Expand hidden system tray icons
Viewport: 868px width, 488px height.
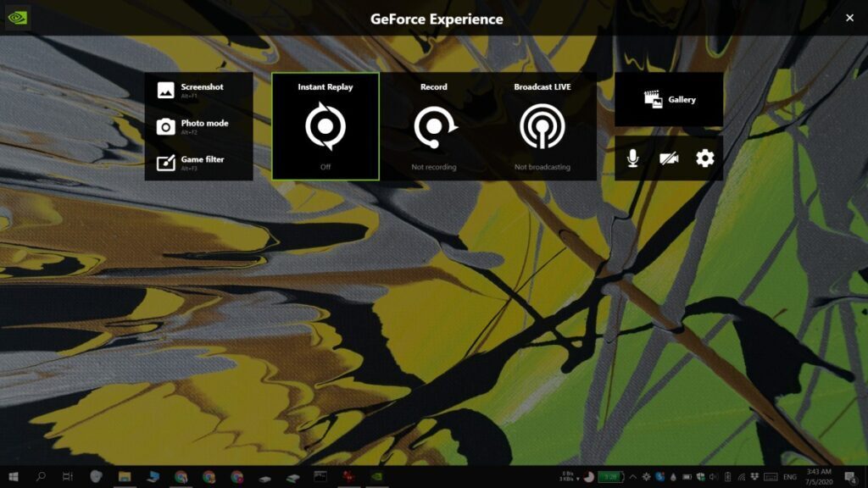632,476
